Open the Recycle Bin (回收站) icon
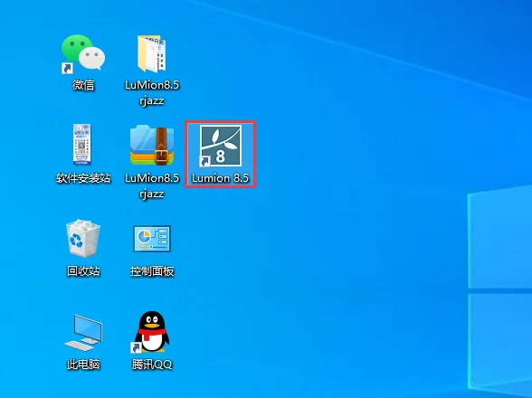The width and height of the screenshot is (532, 398). (83, 238)
